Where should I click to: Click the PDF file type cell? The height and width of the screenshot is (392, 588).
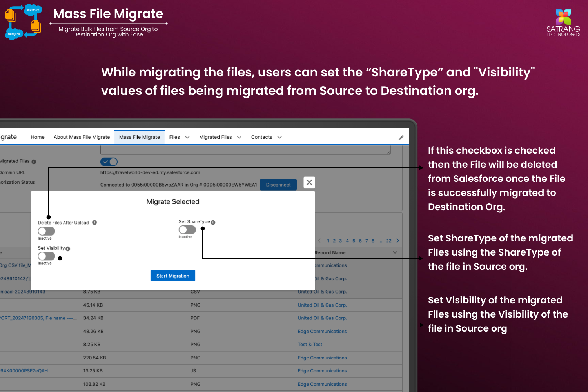[x=195, y=318]
